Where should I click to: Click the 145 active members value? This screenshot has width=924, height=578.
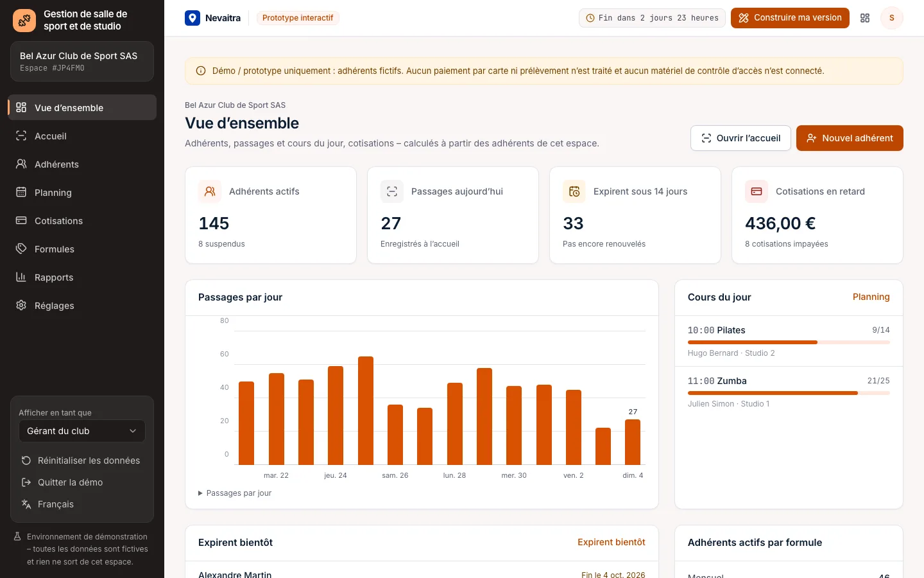[214, 223]
